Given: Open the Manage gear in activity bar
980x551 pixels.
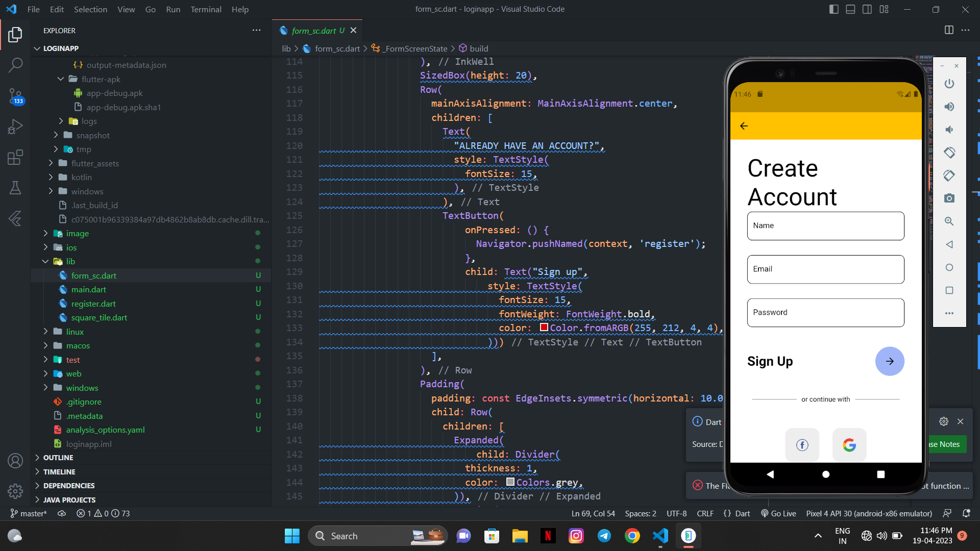Looking at the screenshot, I should point(15,491).
